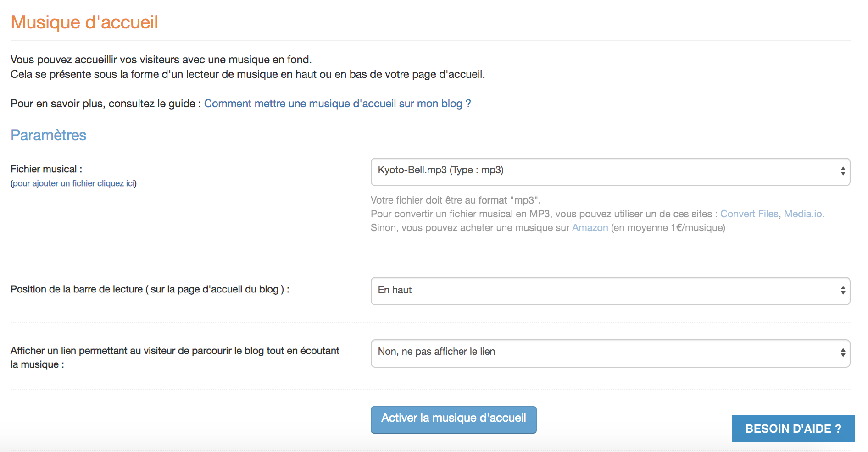This screenshot has height=452, width=868.
Task: Click the "Position de la barre de lecture" label
Action: 150,289
